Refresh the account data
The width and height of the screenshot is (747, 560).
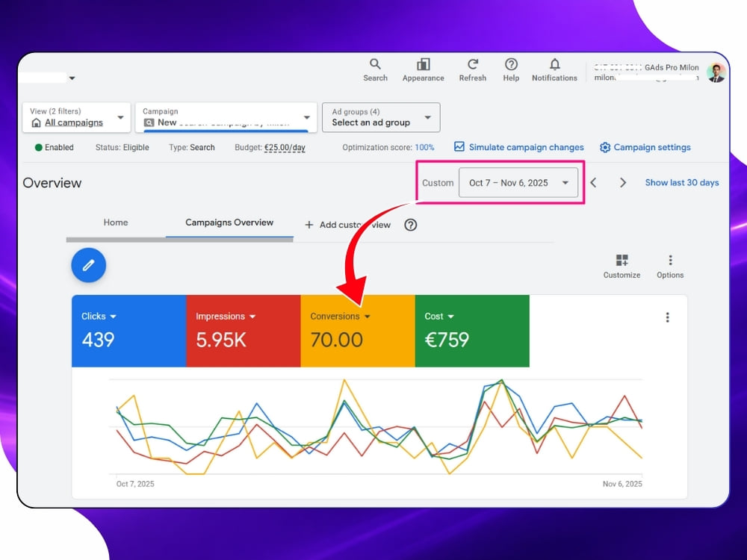[473, 70]
